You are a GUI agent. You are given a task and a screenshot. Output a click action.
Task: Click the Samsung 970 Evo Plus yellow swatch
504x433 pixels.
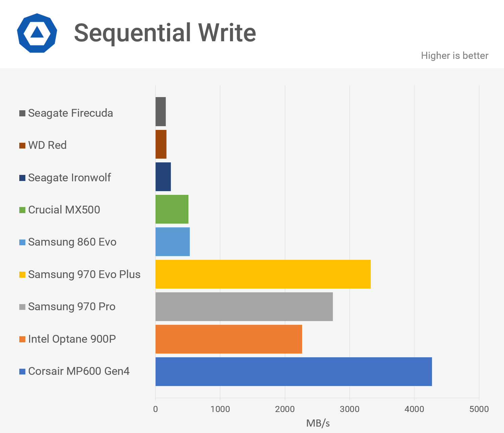pos(22,275)
